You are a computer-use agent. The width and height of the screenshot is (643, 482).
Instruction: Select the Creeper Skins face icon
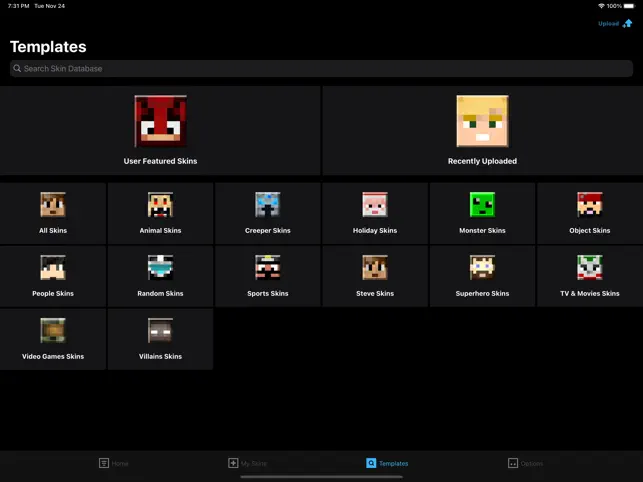(x=268, y=204)
